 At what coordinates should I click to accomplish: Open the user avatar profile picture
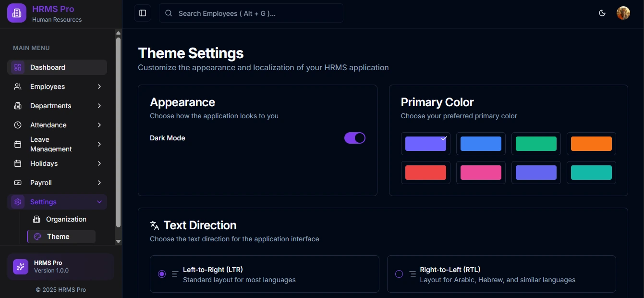click(623, 13)
